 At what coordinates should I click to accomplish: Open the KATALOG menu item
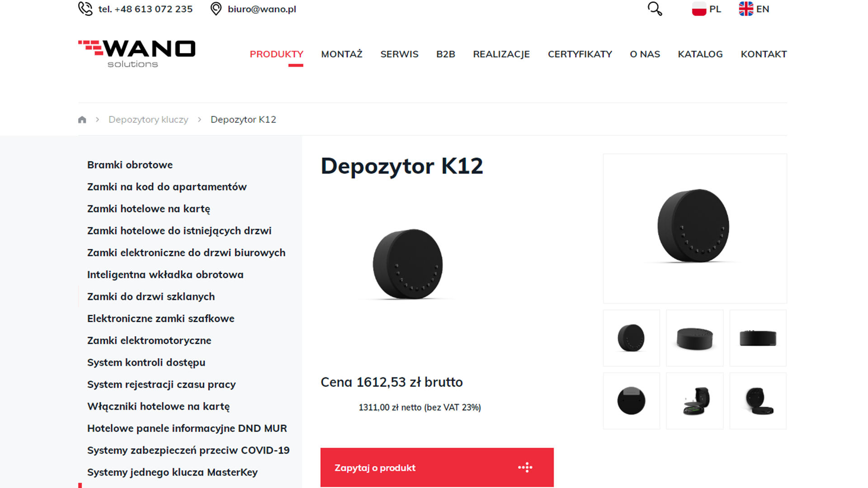point(700,54)
